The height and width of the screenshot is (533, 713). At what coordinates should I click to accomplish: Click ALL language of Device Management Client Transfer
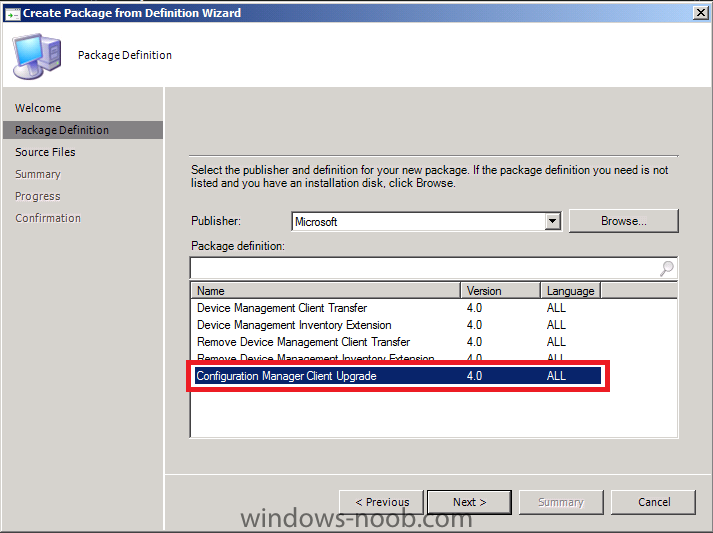556,308
